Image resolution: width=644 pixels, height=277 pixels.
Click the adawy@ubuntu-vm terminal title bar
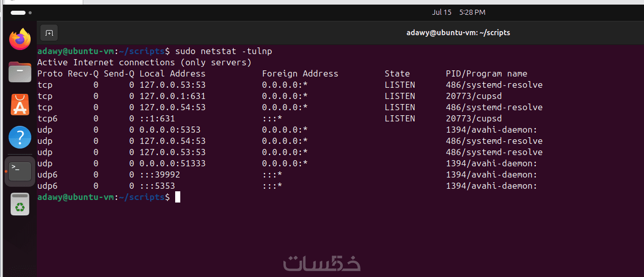point(458,33)
